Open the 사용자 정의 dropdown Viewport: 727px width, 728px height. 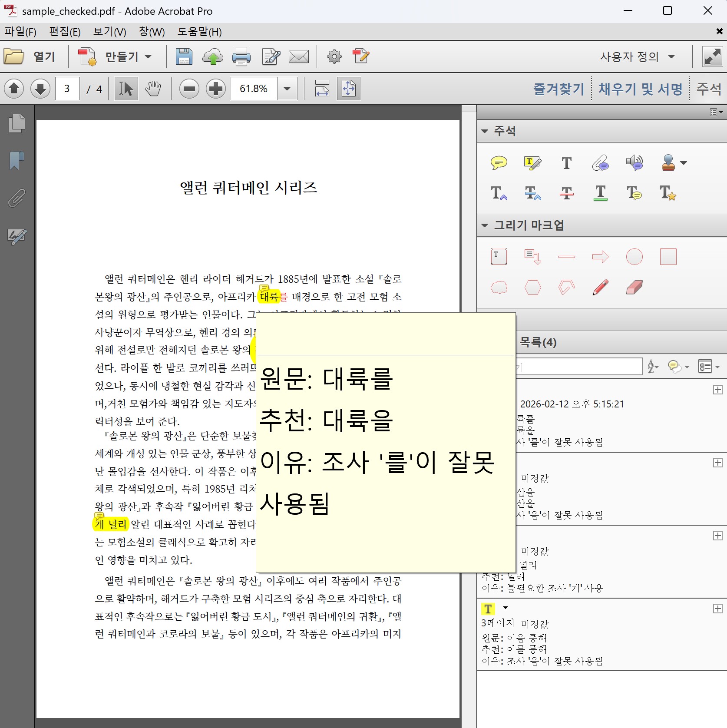[x=638, y=56]
